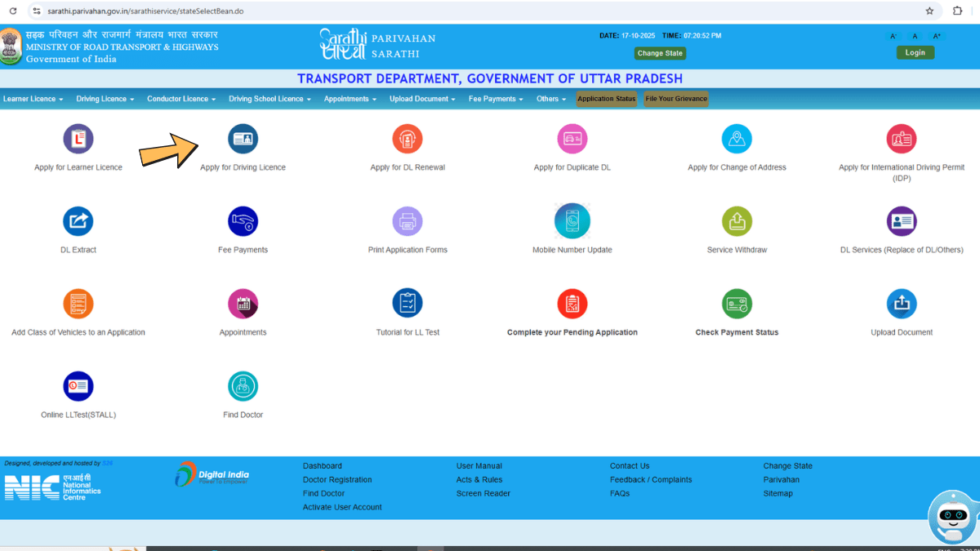The width and height of the screenshot is (980, 551).
Task: Expand the Learner Licence dropdown menu
Action: coord(33,99)
